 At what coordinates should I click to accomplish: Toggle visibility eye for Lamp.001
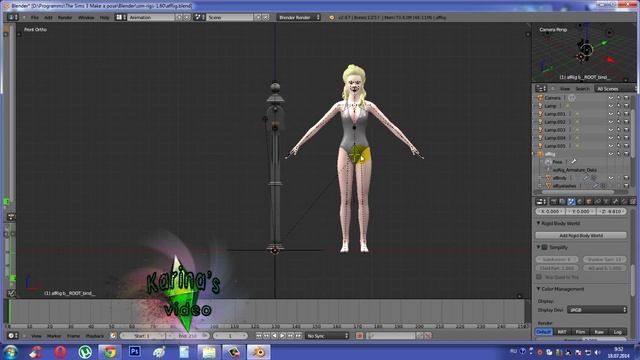(x=611, y=114)
